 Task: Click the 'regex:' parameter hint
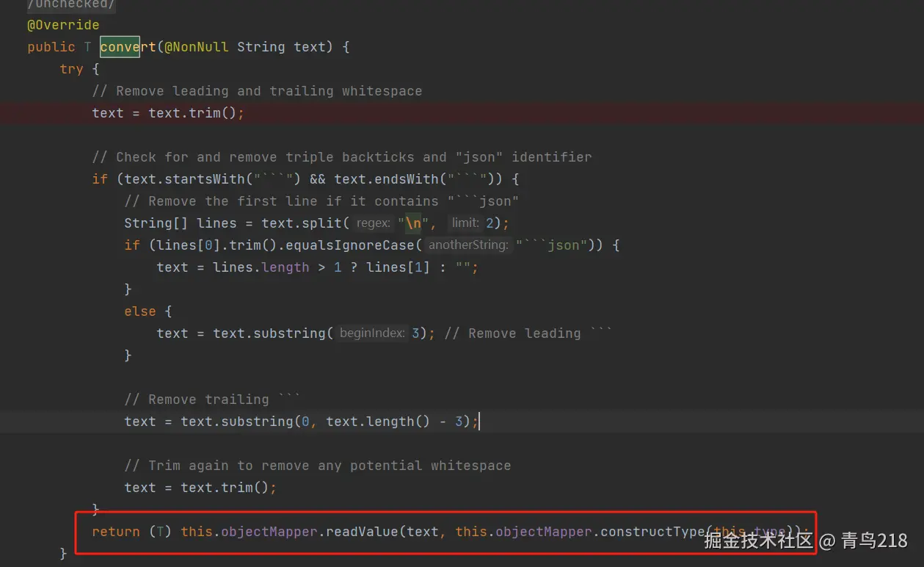374,223
